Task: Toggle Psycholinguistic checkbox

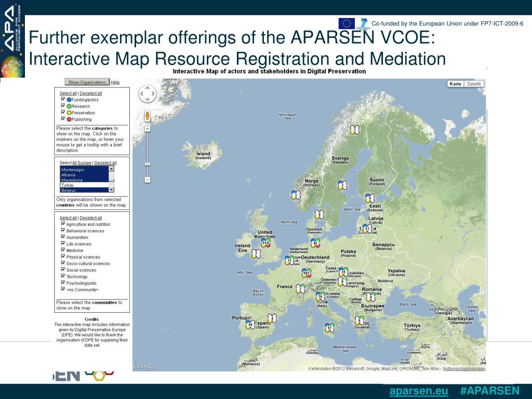Action: [63, 282]
